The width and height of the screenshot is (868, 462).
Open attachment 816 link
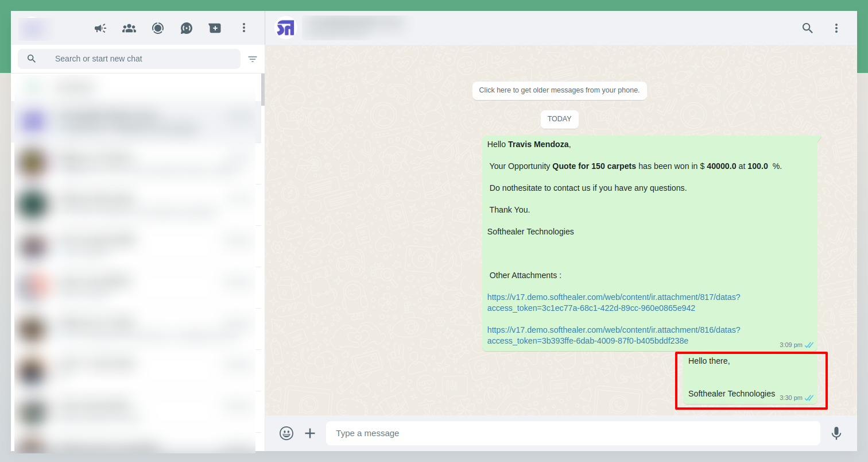[x=614, y=336]
